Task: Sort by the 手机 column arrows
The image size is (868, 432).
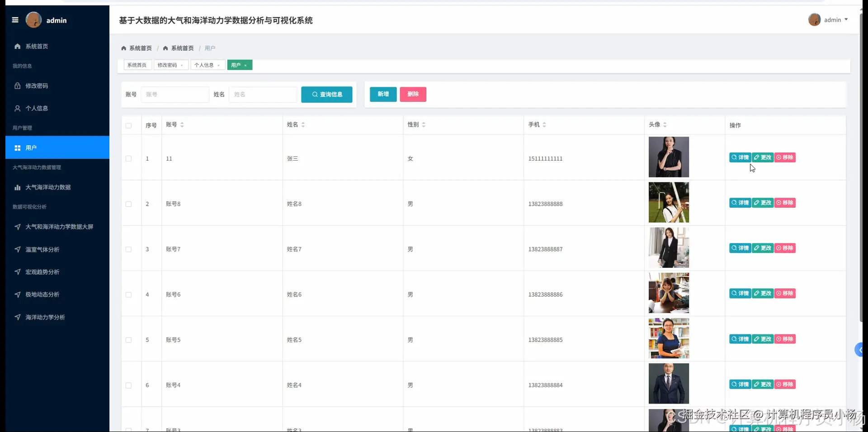Action: [x=544, y=125]
